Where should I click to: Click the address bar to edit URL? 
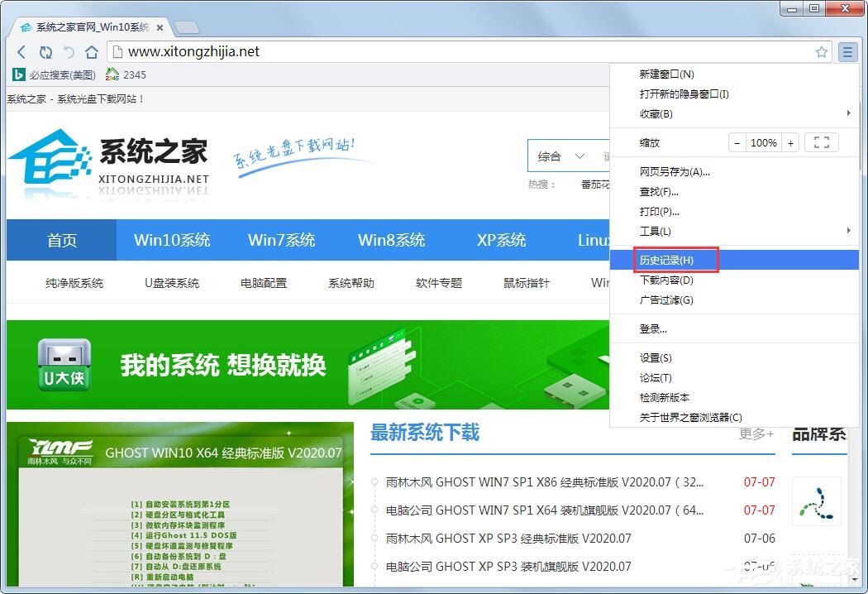tap(331, 51)
